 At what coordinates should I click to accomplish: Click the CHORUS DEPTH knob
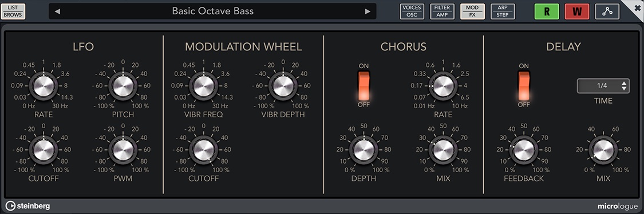[364, 150]
